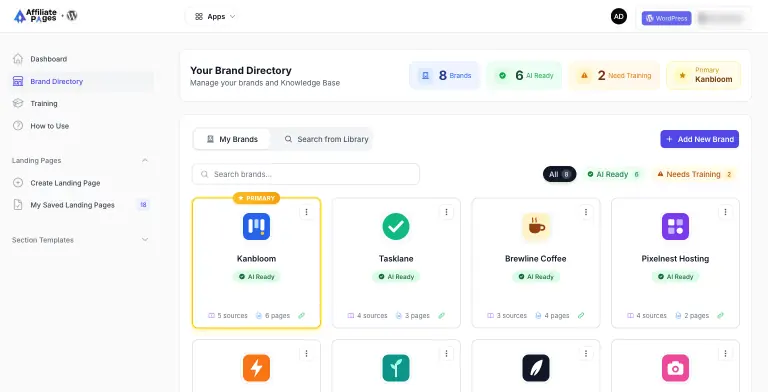Click Add New Brand button
768x392 pixels.
[699, 139]
